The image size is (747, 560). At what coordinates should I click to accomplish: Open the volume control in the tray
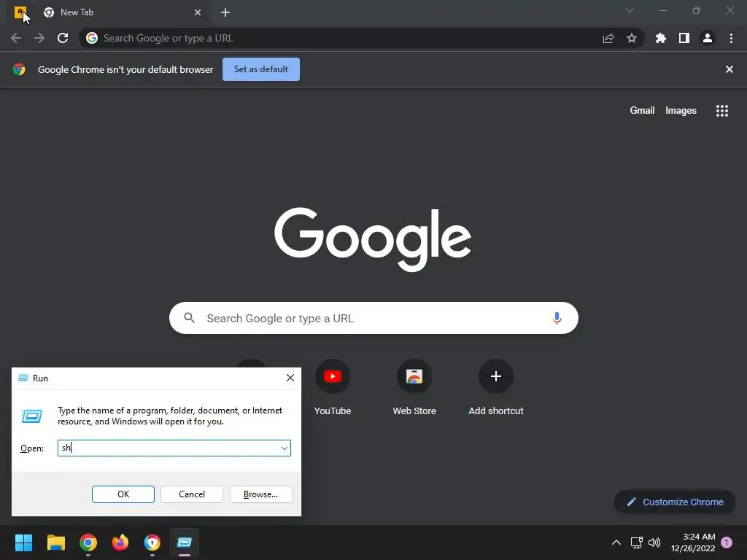click(654, 542)
